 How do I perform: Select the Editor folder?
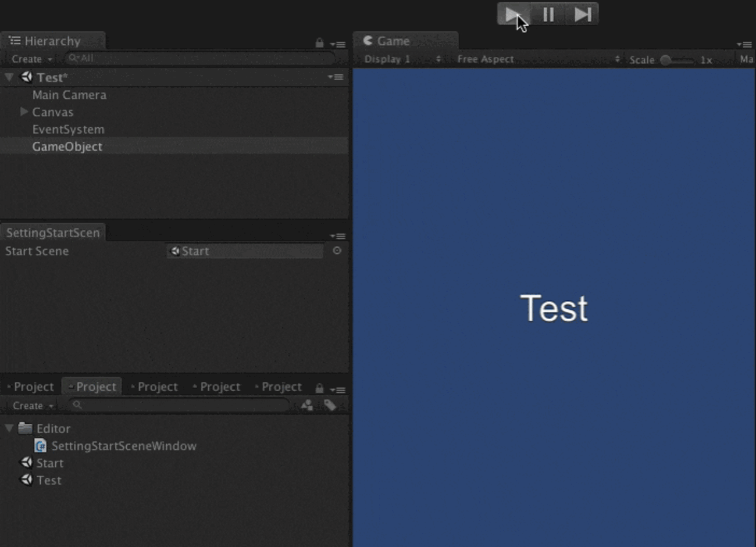click(x=45, y=428)
